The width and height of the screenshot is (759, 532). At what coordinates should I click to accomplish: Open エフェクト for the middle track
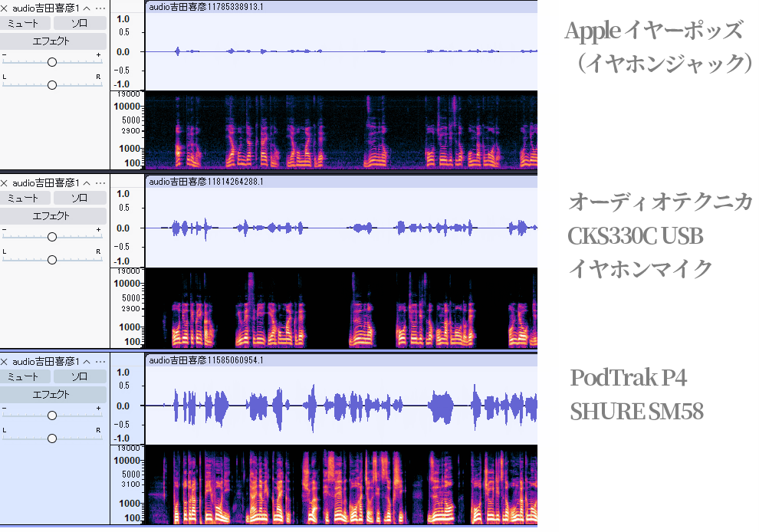pyautogui.click(x=52, y=216)
